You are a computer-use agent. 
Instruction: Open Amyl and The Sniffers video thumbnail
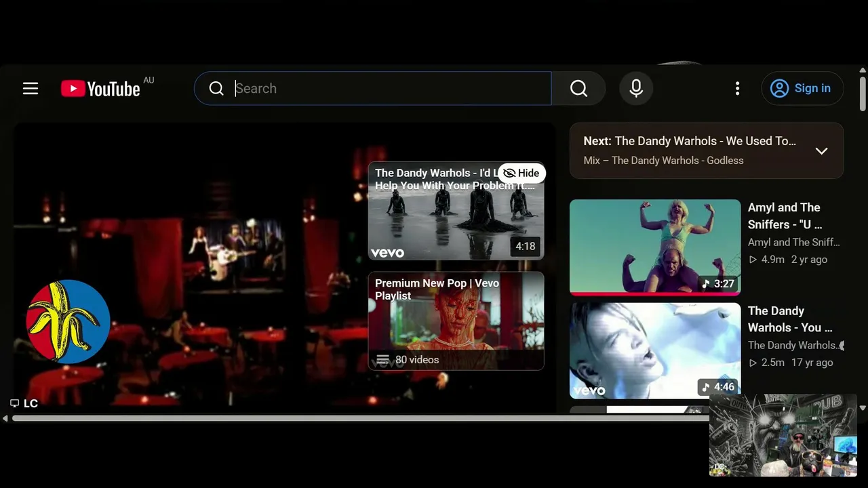click(655, 247)
